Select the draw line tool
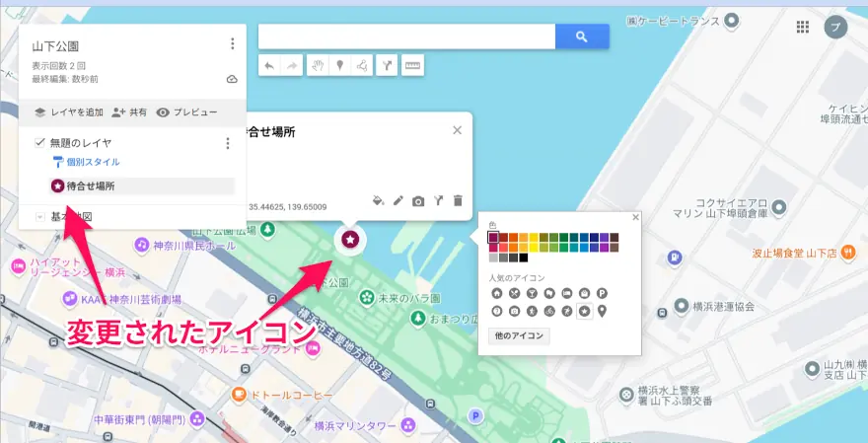The width and height of the screenshot is (868, 443). coord(362,65)
